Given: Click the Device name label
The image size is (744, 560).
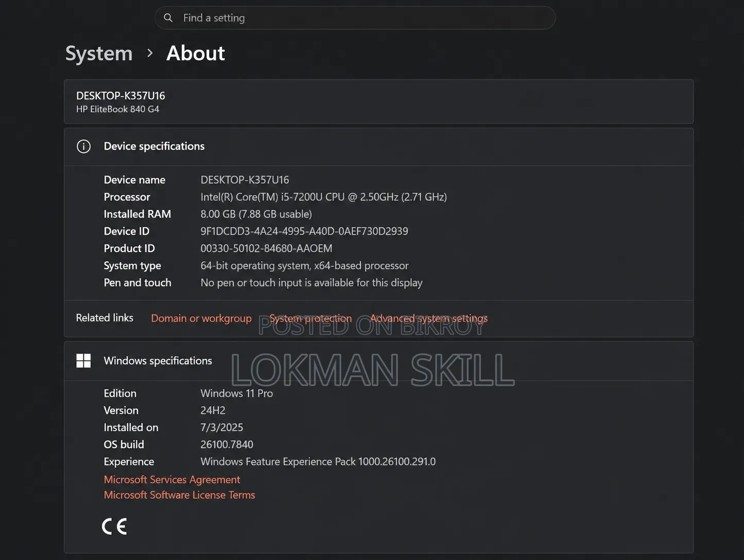Looking at the screenshot, I should tap(134, 180).
